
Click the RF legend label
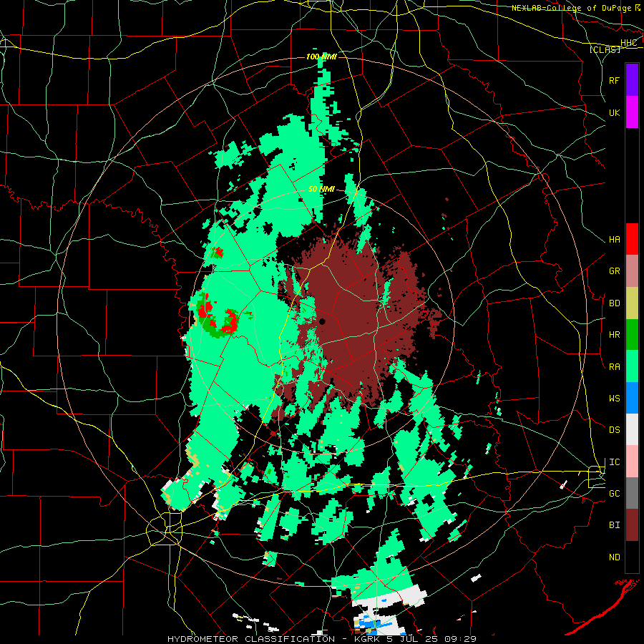pyautogui.click(x=614, y=80)
